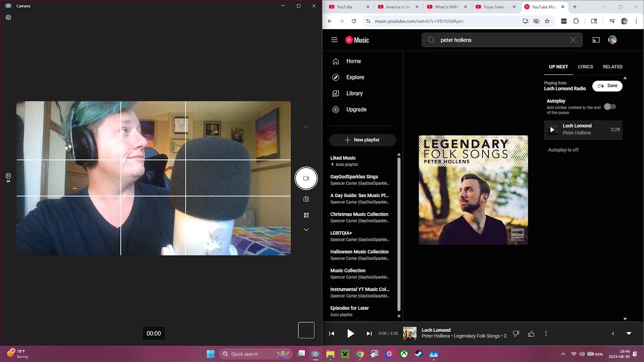Toggle the Autoplay switch
This screenshot has width=644, height=362.
click(x=610, y=107)
